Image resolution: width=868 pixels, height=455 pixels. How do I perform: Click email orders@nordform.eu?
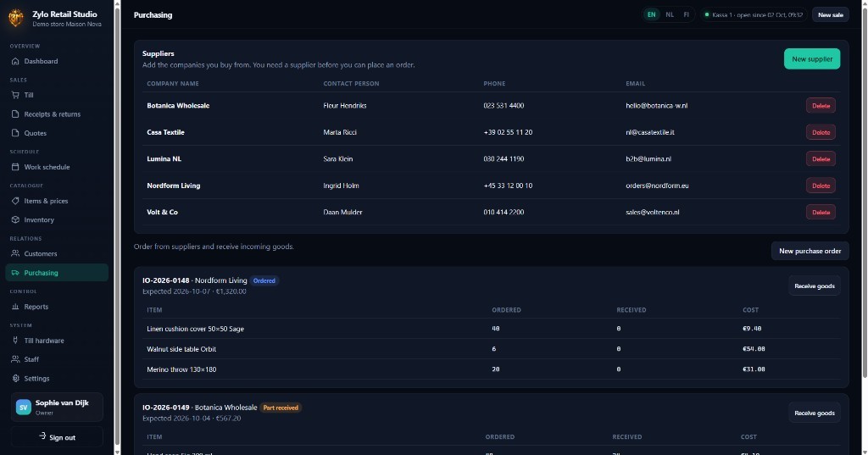[657, 186]
